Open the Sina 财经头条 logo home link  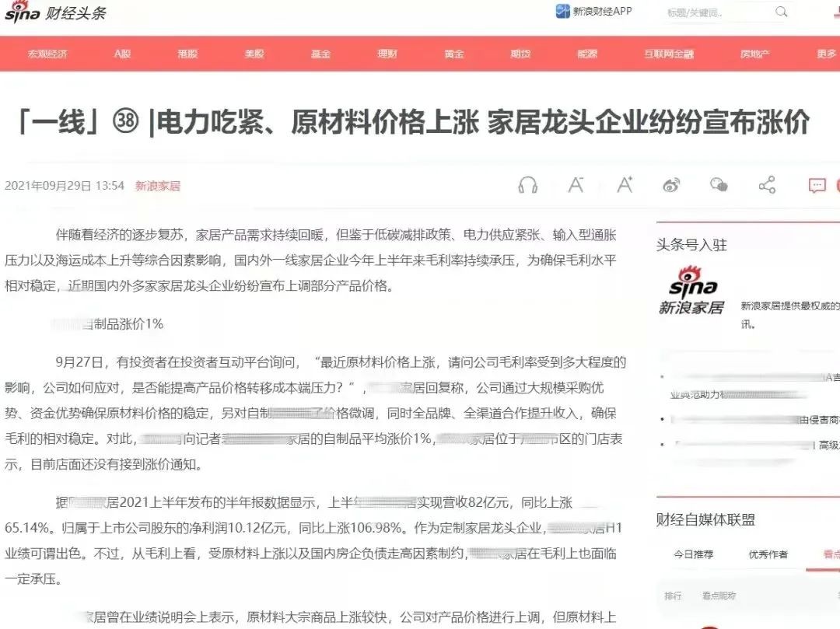[56, 12]
